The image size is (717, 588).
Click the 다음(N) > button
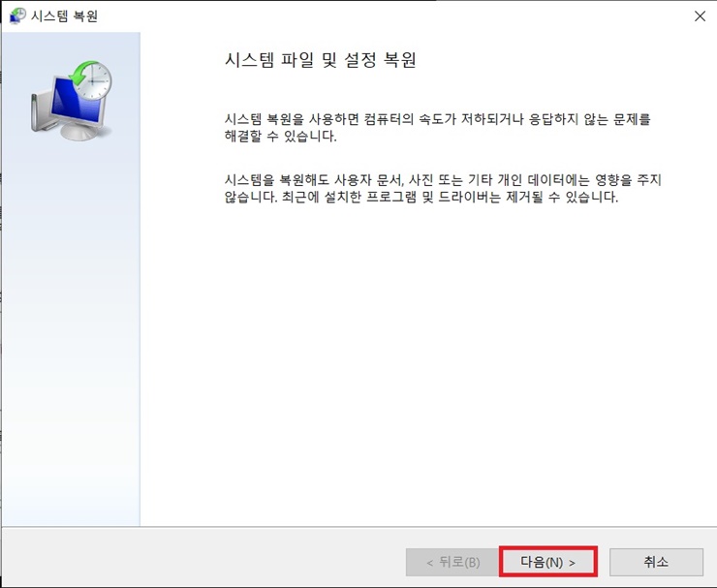[x=547, y=562]
